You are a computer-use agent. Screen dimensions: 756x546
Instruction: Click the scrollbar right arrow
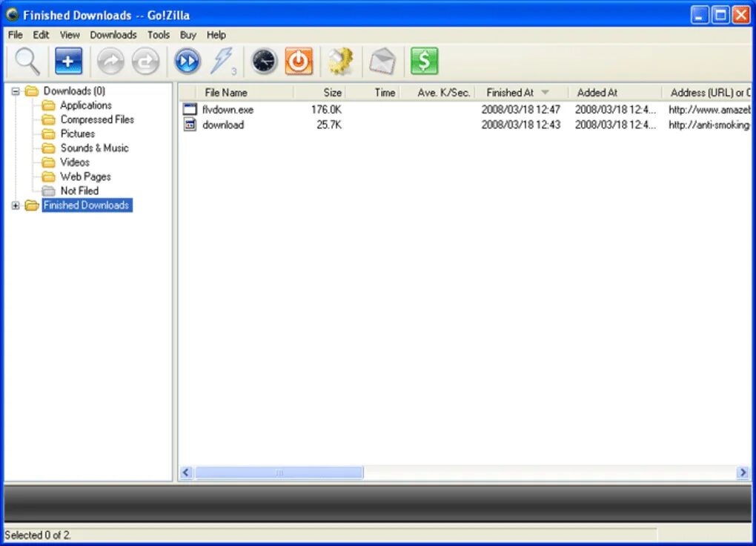(743, 473)
